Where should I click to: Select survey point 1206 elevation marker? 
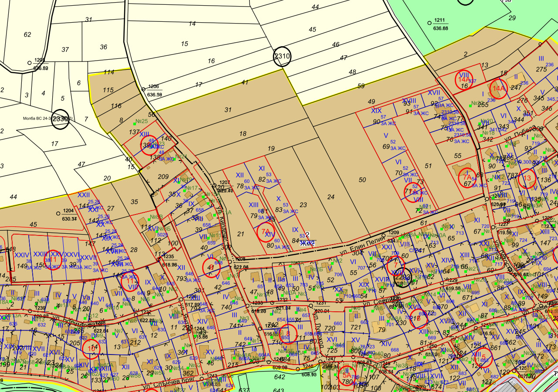[143, 89]
